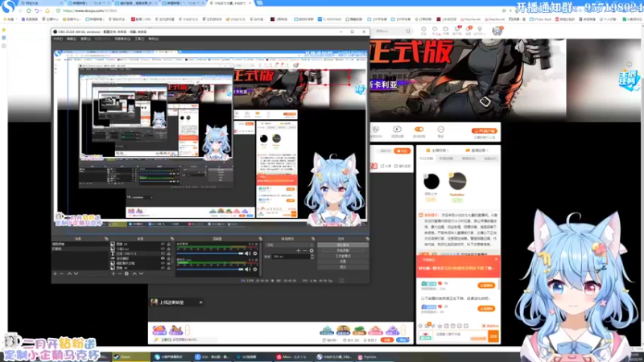
Task: Open OBS Tools menu
Action: pyautogui.click(x=139, y=39)
